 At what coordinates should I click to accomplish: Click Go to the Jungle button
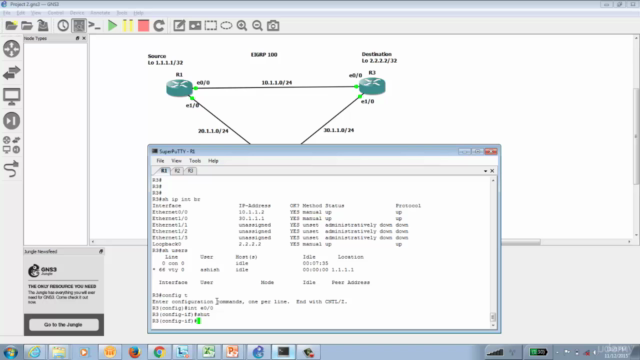click(63, 324)
